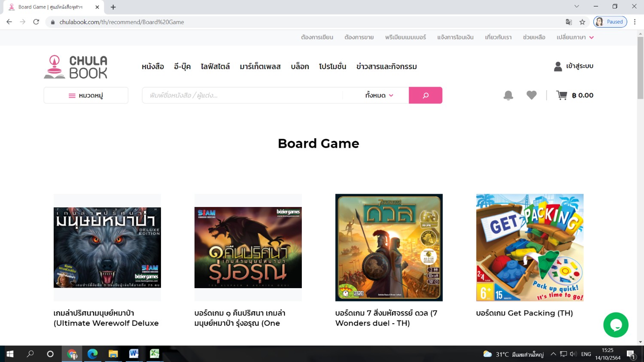Click the ๑ คืนปริศนา game title link
The image size is (644, 362).
(240, 318)
